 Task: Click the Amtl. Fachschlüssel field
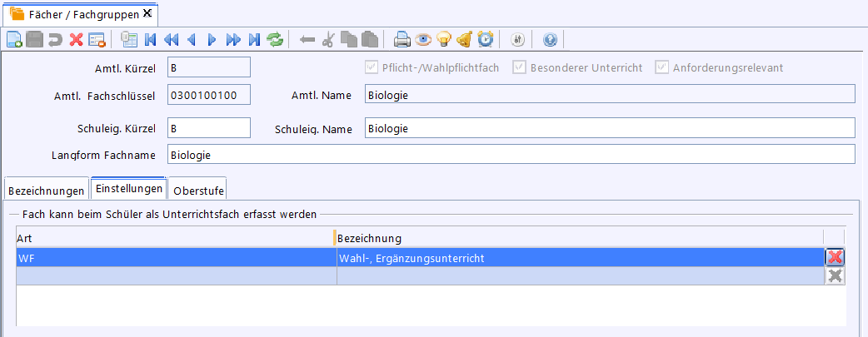209,95
